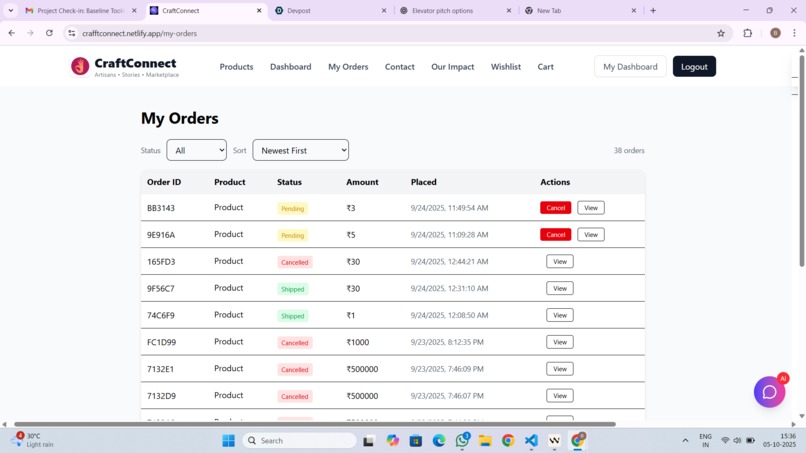Go back with the browser back arrow
806x453 pixels.
[12, 33]
